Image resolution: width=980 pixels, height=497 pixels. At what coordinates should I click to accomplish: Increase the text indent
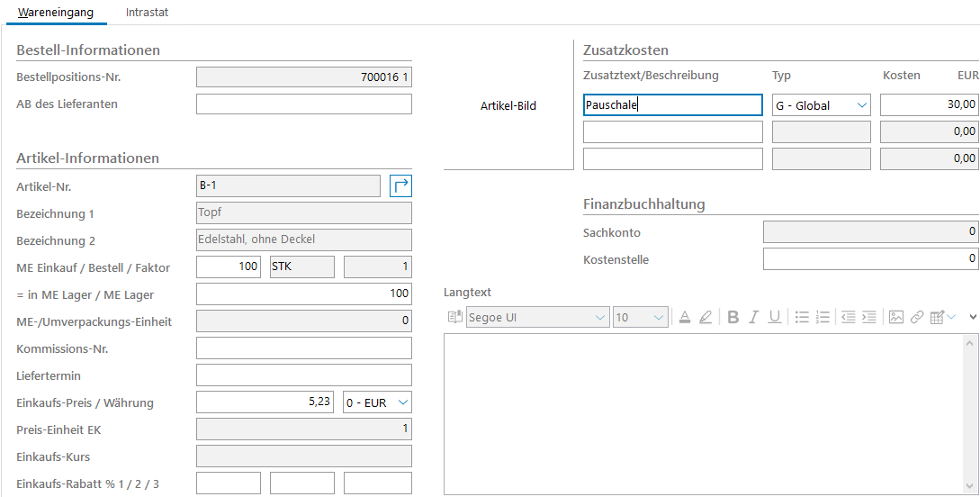tap(868, 317)
